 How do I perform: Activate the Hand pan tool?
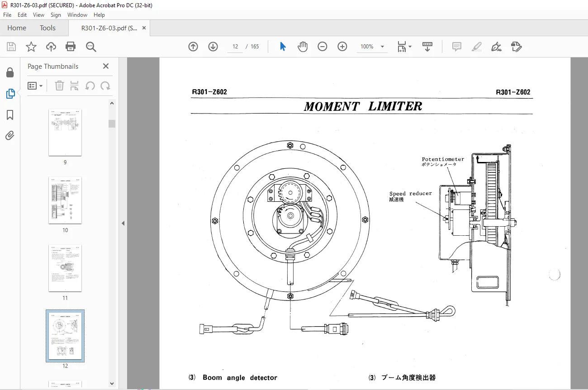pos(303,47)
